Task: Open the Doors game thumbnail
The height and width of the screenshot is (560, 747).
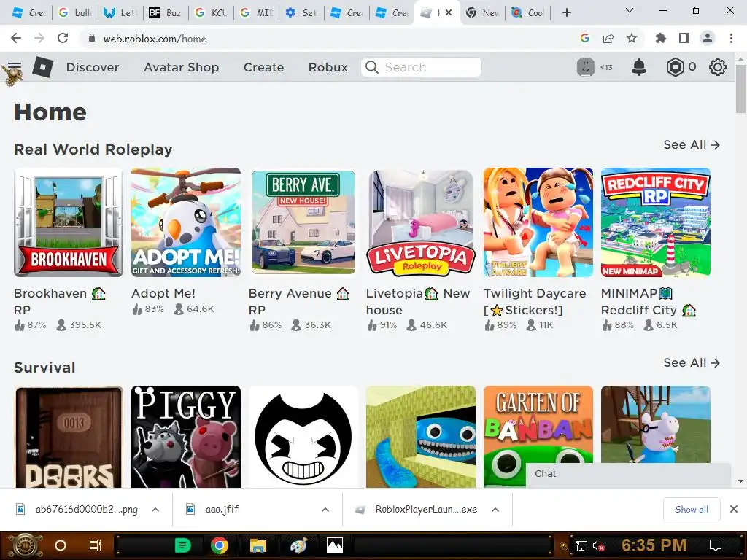Action: pos(69,437)
